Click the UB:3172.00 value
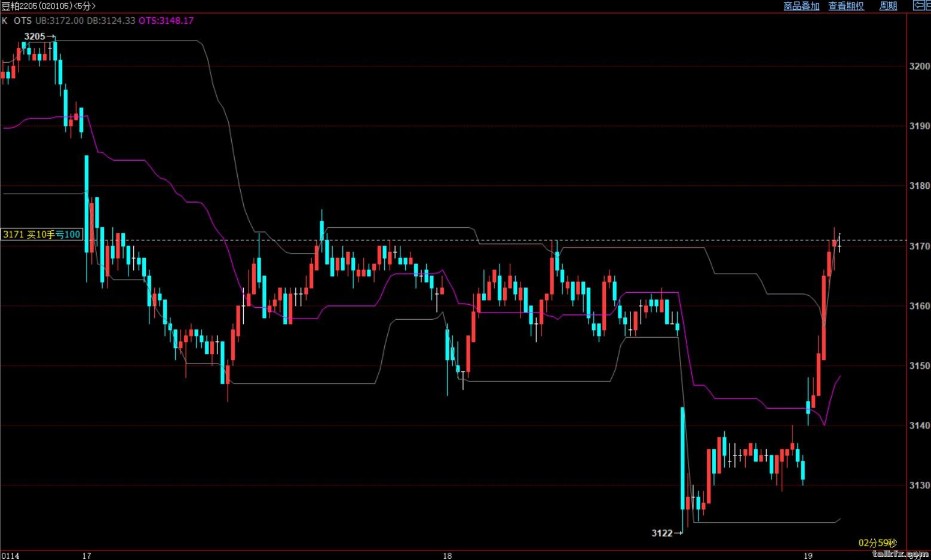Viewport: 931px width, 560px height. tap(59, 20)
